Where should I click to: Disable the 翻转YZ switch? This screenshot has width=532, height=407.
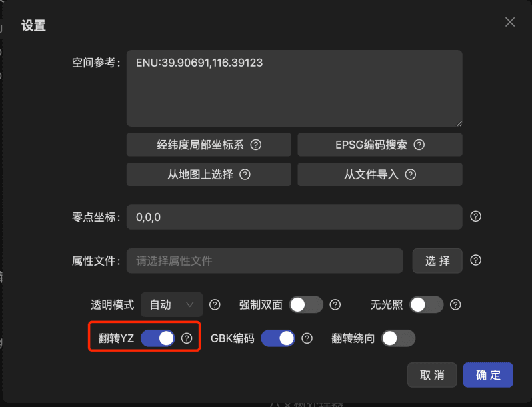[x=158, y=338]
